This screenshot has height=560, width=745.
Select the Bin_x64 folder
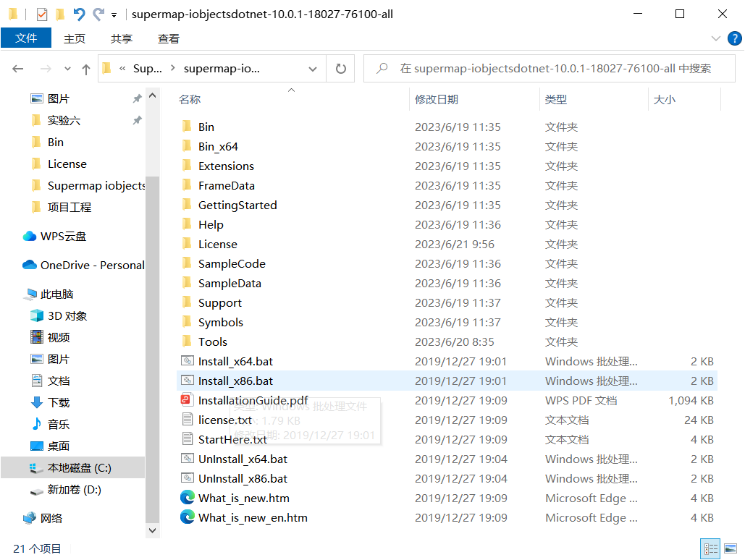[218, 146]
